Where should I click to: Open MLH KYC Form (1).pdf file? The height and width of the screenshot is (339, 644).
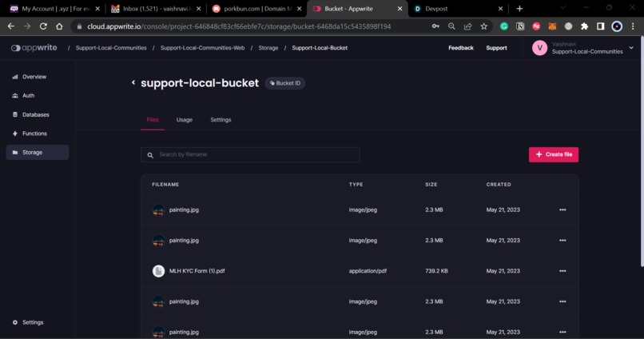(197, 271)
